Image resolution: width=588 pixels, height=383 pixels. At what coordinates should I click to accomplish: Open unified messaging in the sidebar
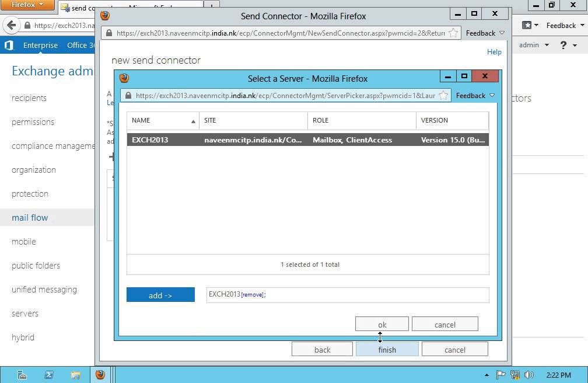(x=44, y=290)
